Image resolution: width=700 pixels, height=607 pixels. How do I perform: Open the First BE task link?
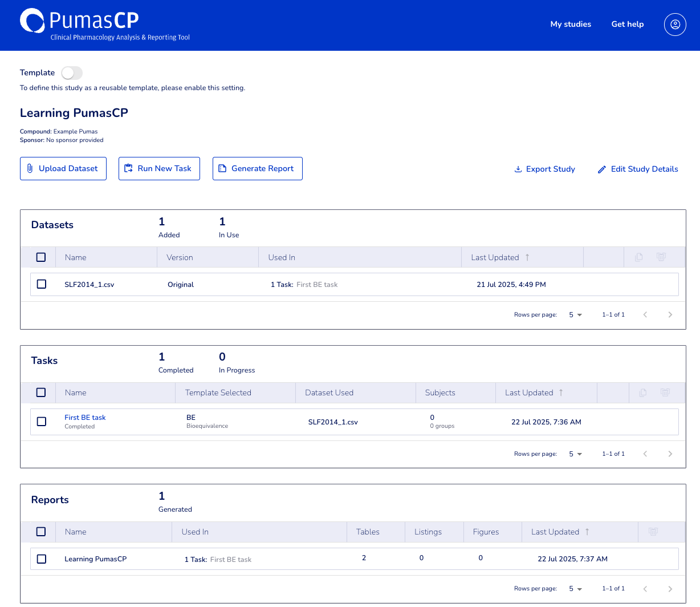click(x=85, y=418)
